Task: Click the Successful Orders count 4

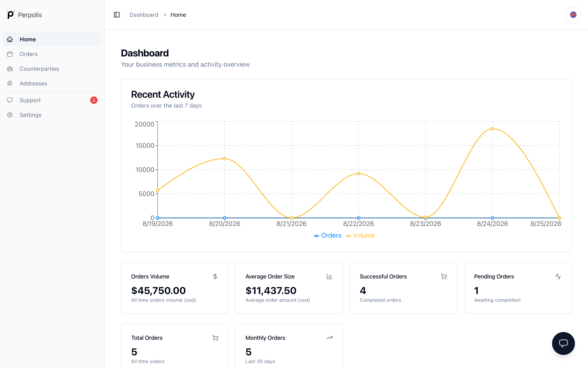Action: tap(363, 290)
